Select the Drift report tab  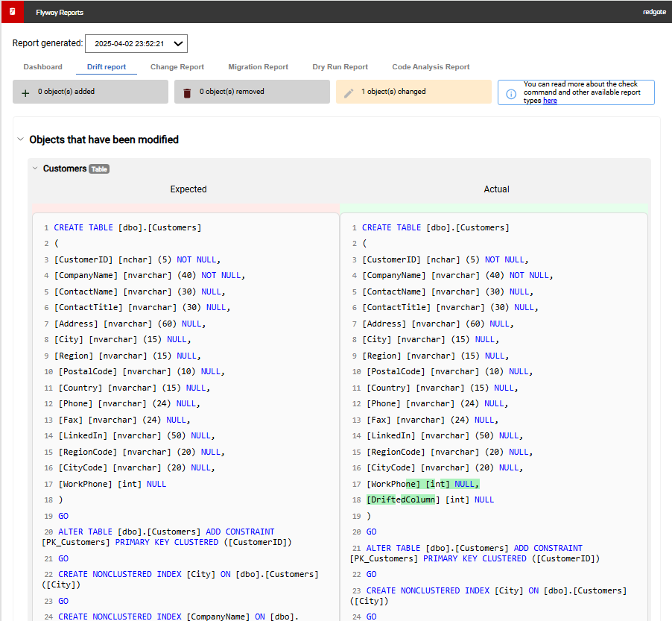click(x=107, y=67)
